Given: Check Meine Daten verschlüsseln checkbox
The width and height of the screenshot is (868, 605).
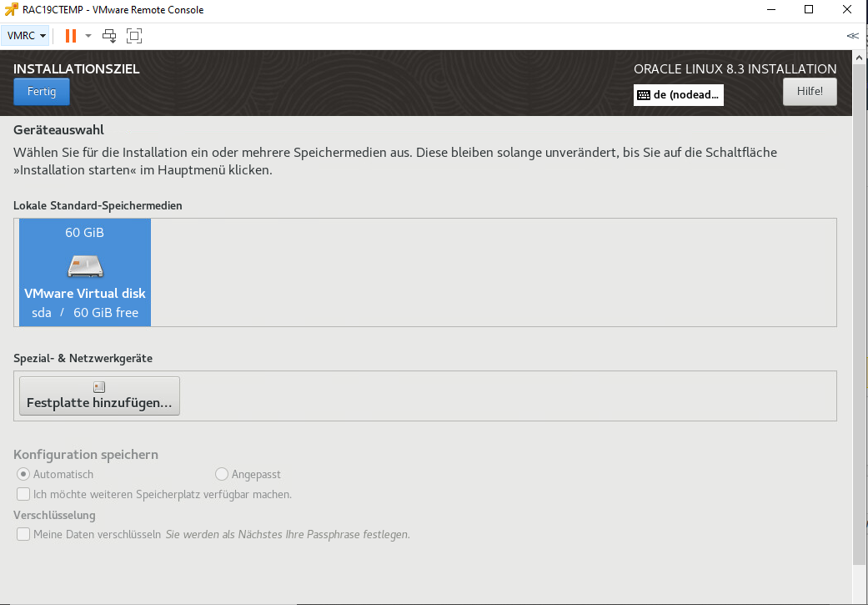Looking at the screenshot, I should click(23, 534).
